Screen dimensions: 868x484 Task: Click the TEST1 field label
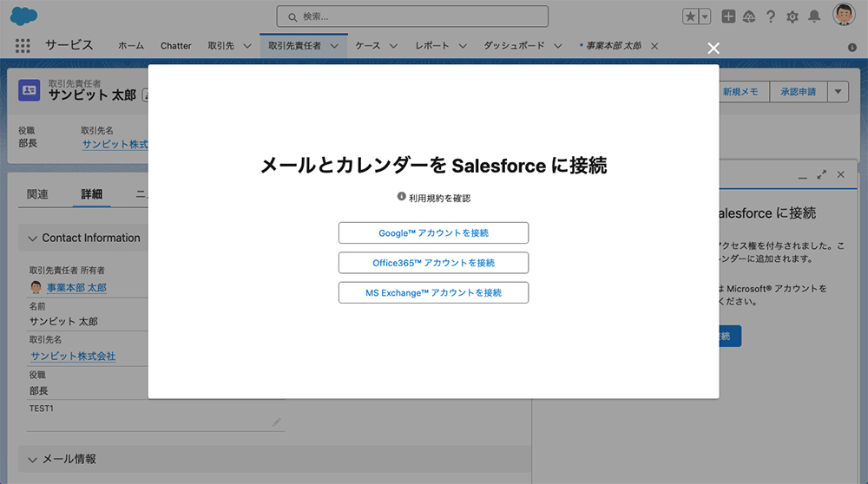(x=42, y=409)
